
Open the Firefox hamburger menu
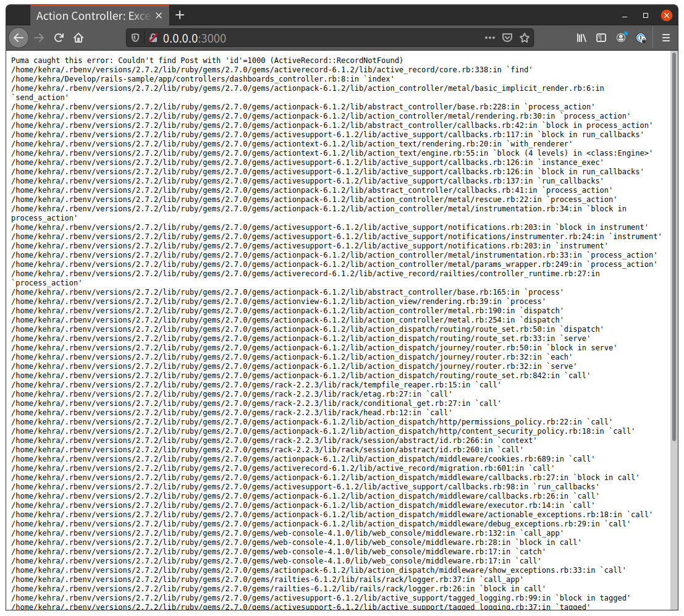click(x=665, y=38)
